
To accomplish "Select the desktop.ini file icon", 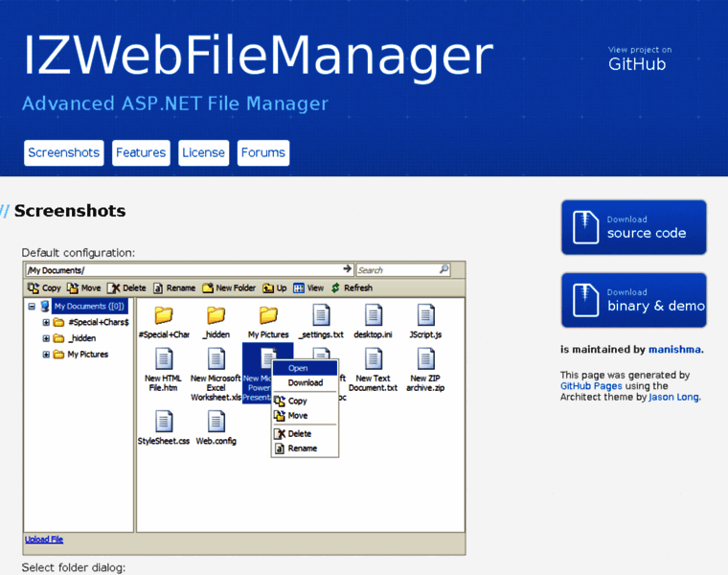I will click(374, 315).
